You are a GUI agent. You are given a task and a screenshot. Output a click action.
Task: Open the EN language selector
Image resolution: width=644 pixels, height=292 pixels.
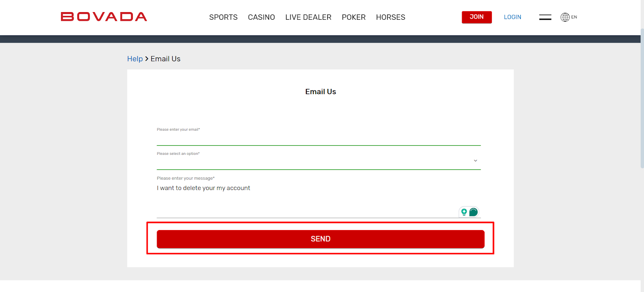tap(574, 17)
